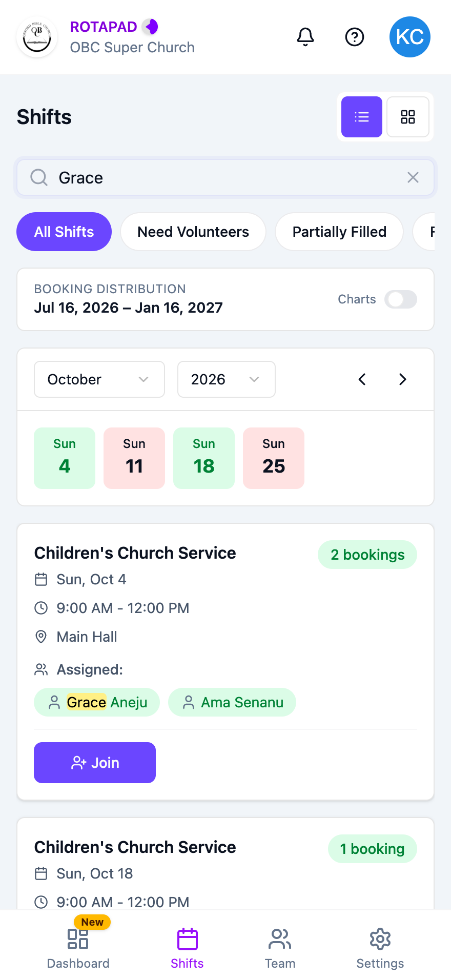451x980 pixels.
Task: Open the Settings tab
Action: tap(380, 948)
